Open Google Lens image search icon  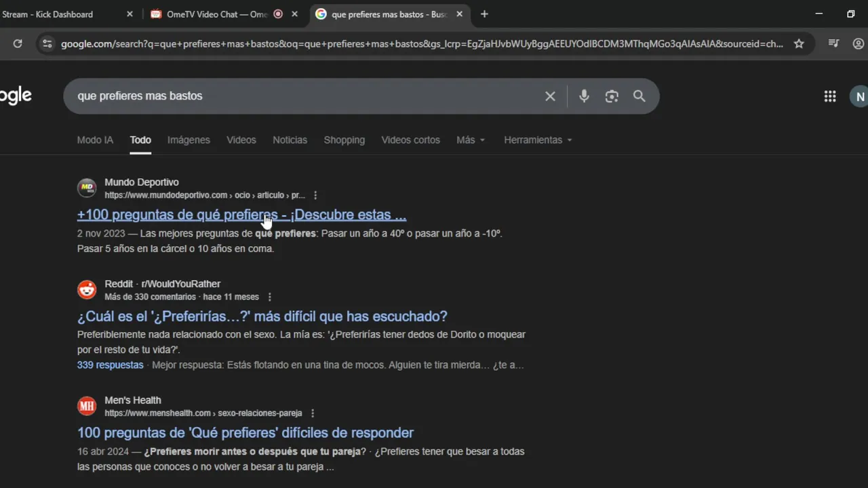pyautogui.click(x=612, y=96)
